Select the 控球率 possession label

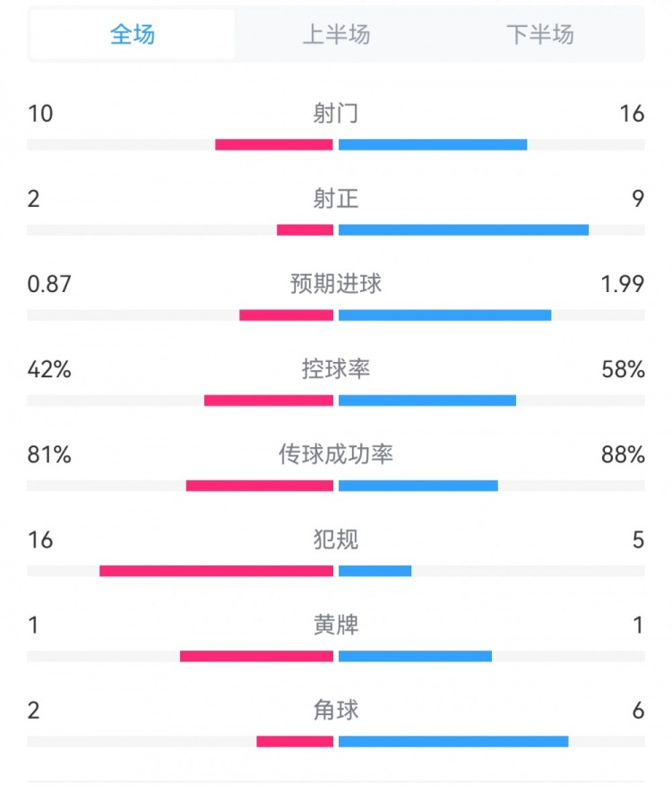pyautogui.click(x=336, y=368)
